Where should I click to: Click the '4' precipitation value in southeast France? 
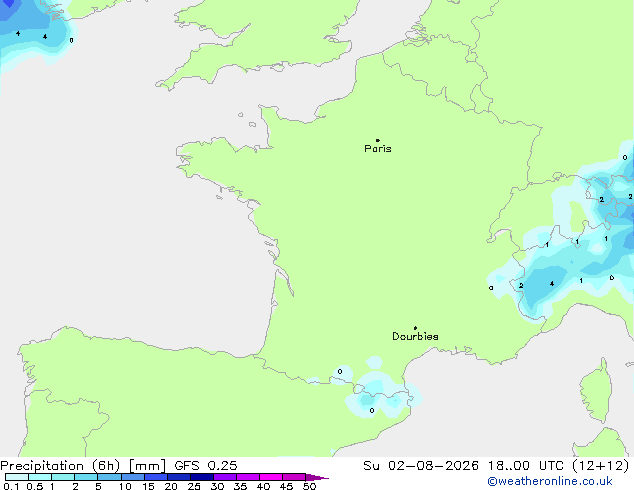click(x=552, y=284)
